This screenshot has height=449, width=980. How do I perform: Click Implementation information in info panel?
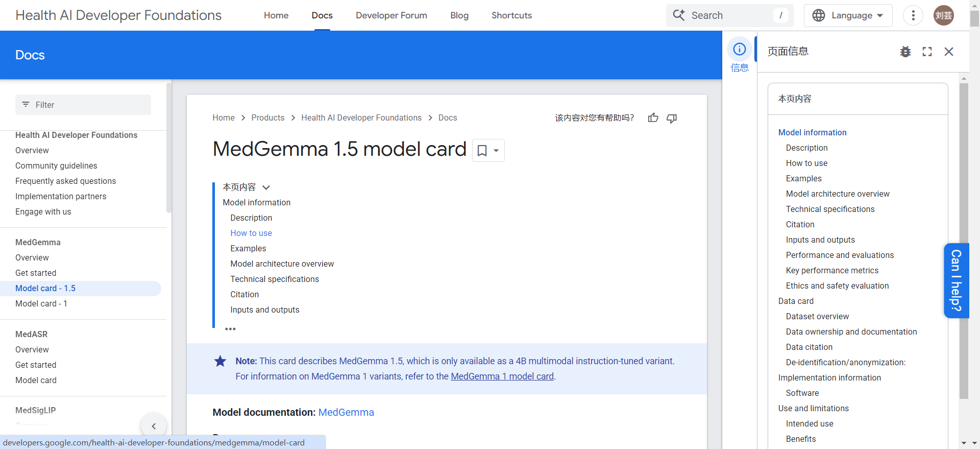pos(829,377)
